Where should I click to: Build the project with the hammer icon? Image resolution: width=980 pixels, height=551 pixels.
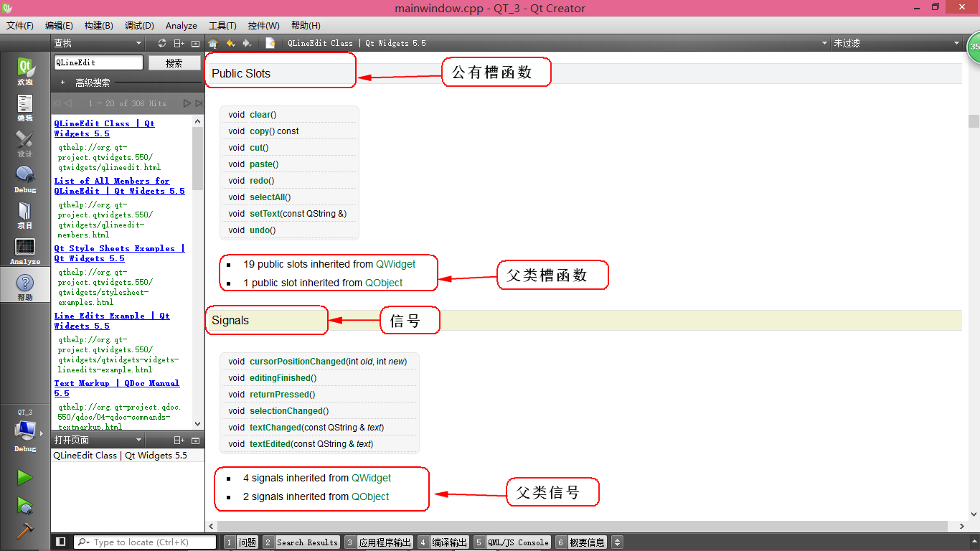[25, 530]
